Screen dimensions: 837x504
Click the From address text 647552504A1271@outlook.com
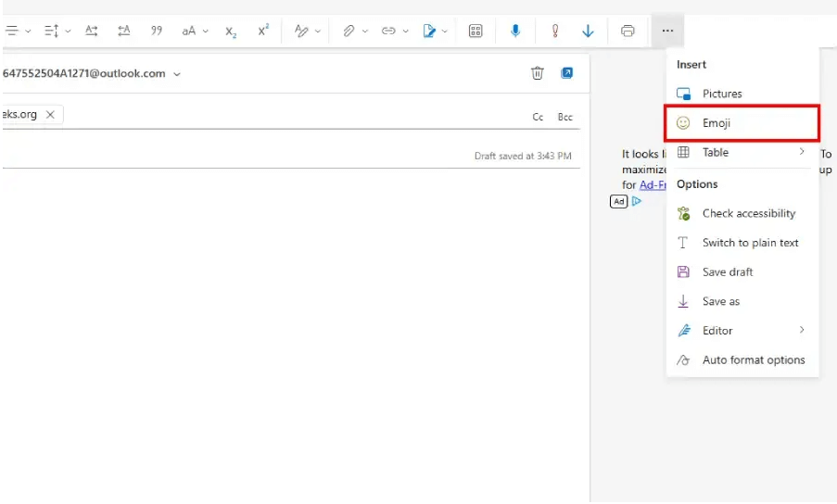tap(83, 73)
